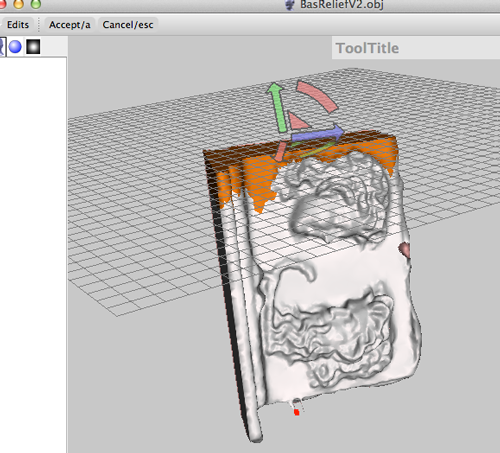Screen dimensions: 500x453
Task: Open the Edits menu
Action: tap(17, 25)
